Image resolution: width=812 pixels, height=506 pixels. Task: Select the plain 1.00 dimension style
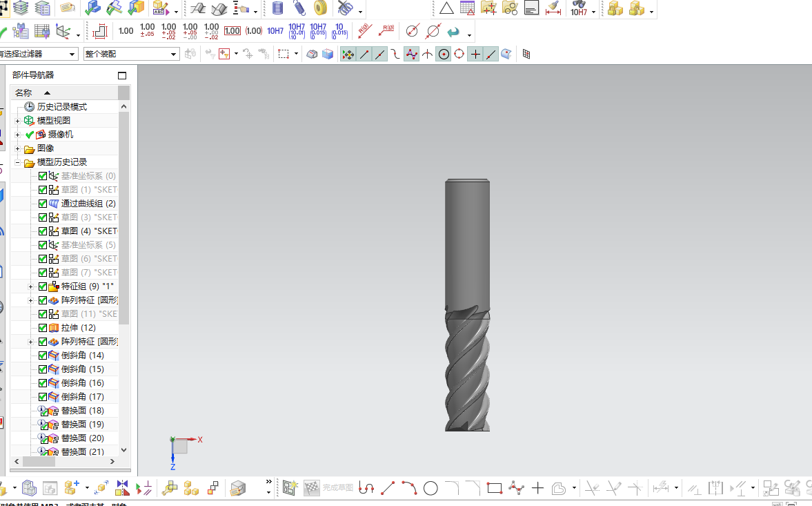click(126, 31)
